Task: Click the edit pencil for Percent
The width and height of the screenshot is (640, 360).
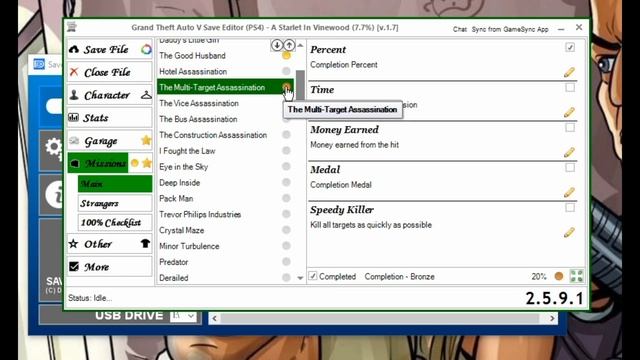Action: [569, 73]
